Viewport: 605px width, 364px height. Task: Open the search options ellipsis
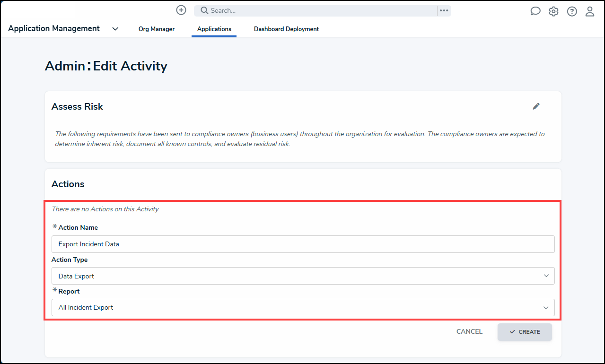click(444, 10)
